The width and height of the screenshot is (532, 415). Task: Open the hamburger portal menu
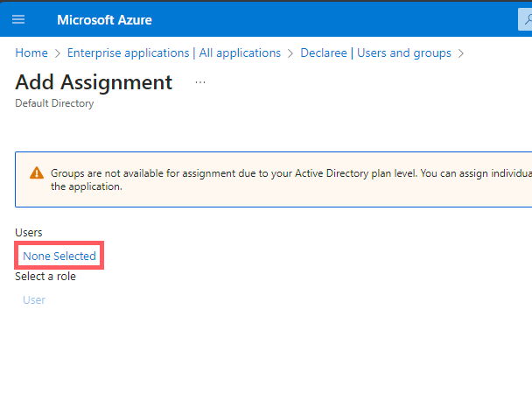click(18, 19)
